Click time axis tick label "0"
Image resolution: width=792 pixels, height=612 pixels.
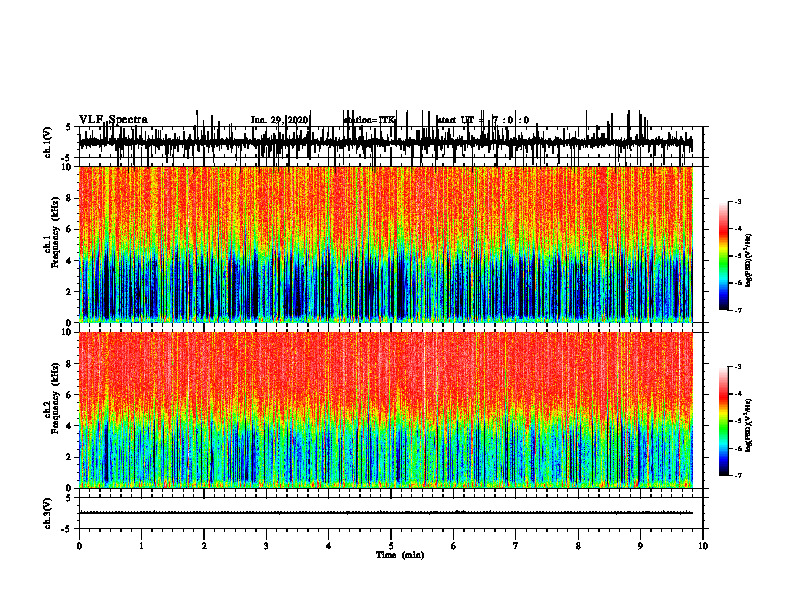click(x=79, y=546)
